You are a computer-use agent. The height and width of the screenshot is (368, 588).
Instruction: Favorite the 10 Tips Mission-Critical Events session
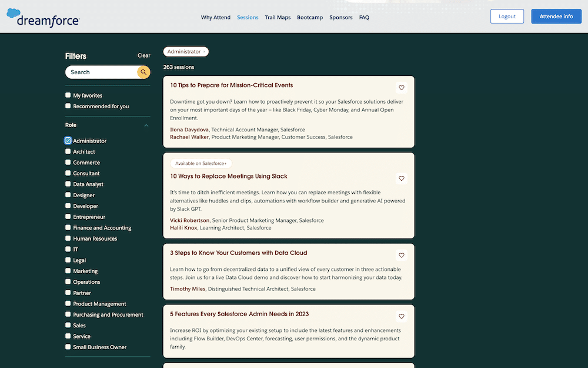coord(401,88)
